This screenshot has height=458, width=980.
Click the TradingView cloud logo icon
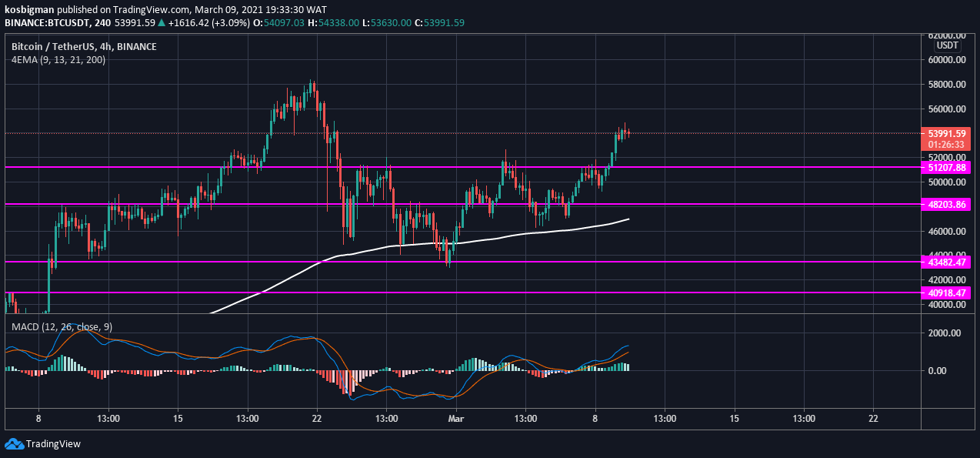point(14,443)
